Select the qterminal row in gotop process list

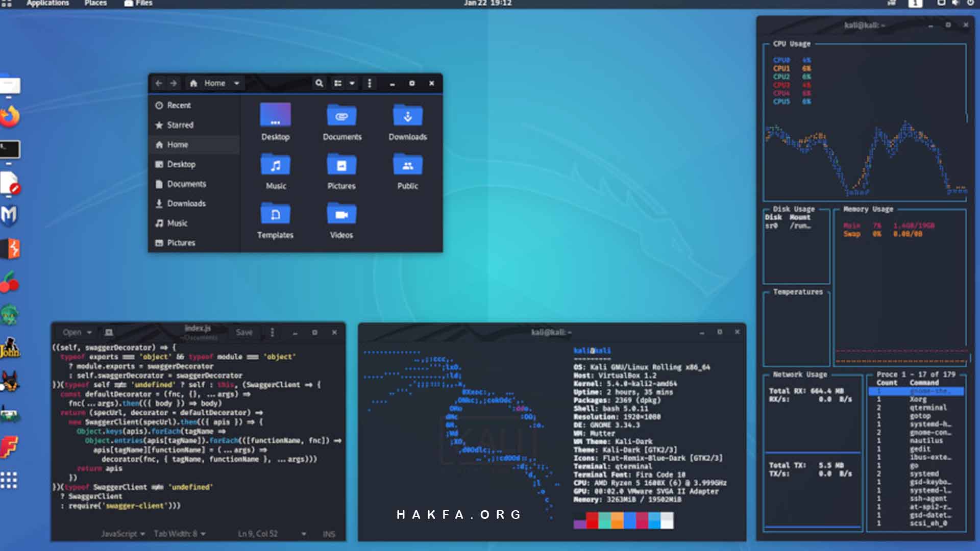(x=916, y=408)
